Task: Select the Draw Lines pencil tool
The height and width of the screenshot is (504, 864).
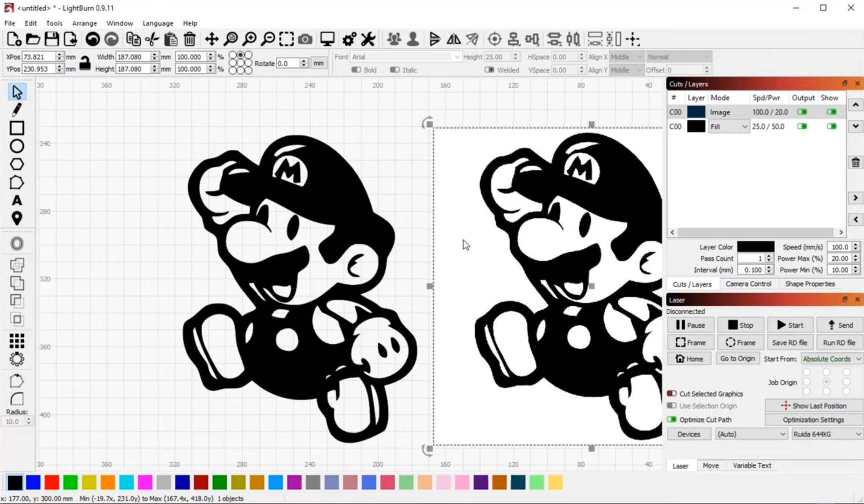Action: 17,110
